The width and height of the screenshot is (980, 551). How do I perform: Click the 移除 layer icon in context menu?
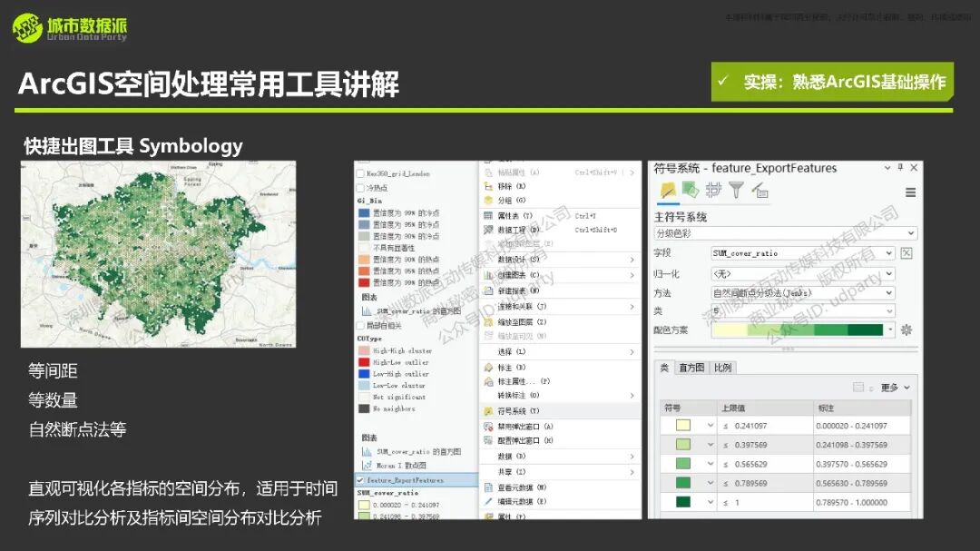[x=489, y=186]
